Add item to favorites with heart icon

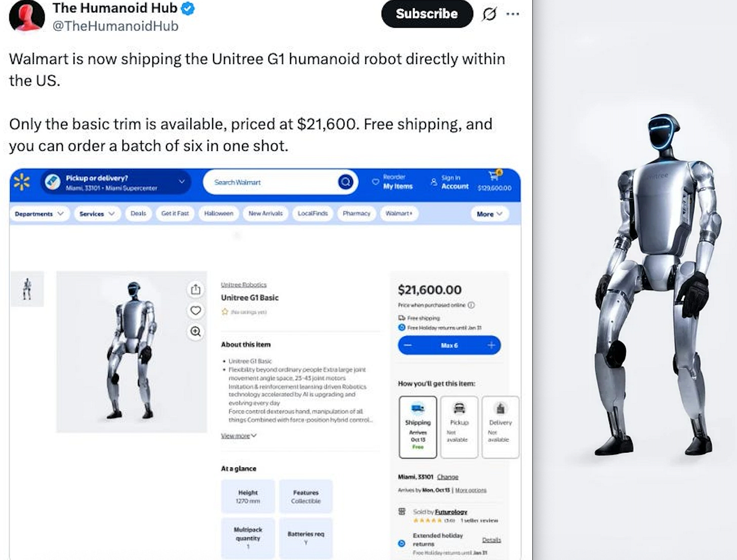click(x=195, y=311)
